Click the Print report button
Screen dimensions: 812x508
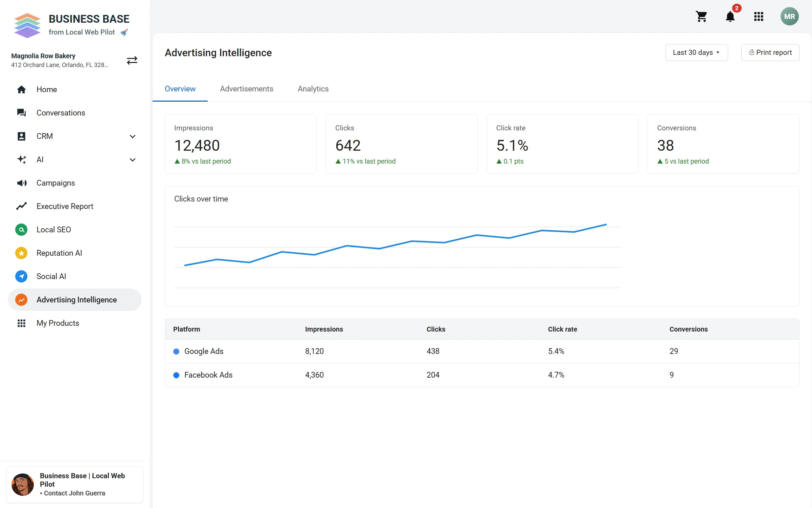pyautogui.click(x=770, y=52)
